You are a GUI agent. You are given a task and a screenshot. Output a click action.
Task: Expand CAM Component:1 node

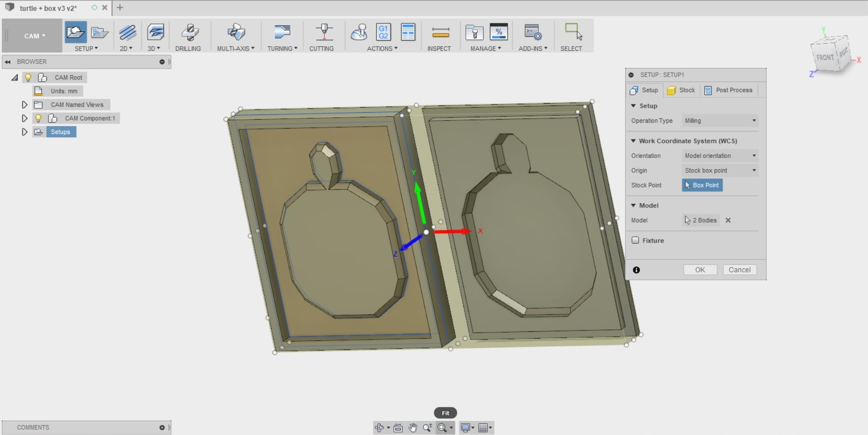[x=24, y=118]
